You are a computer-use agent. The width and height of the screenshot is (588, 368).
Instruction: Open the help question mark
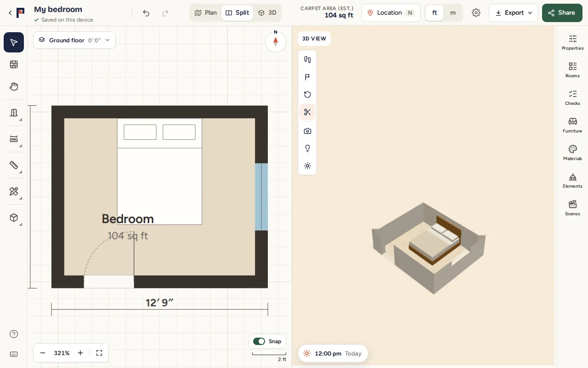tap(14, 334)
